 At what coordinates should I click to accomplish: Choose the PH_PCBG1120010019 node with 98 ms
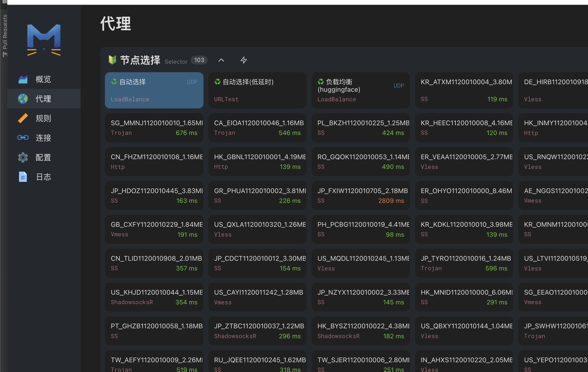coord(360,229)
